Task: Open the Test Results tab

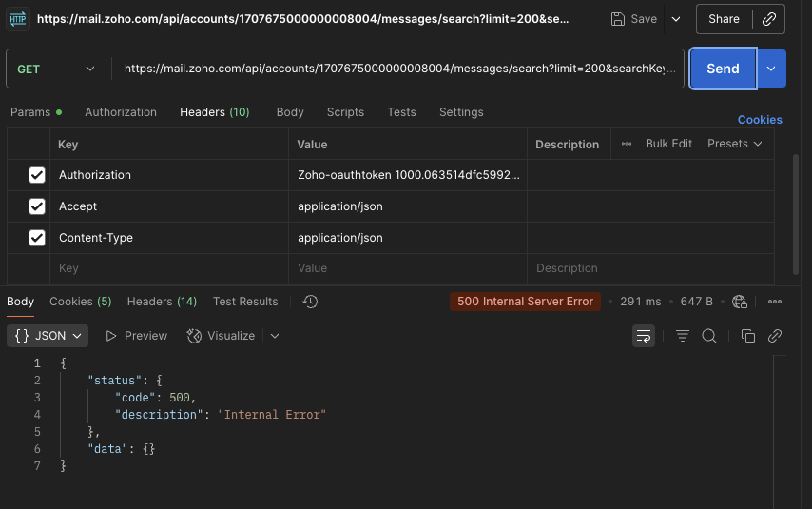Action: (245, 302)
